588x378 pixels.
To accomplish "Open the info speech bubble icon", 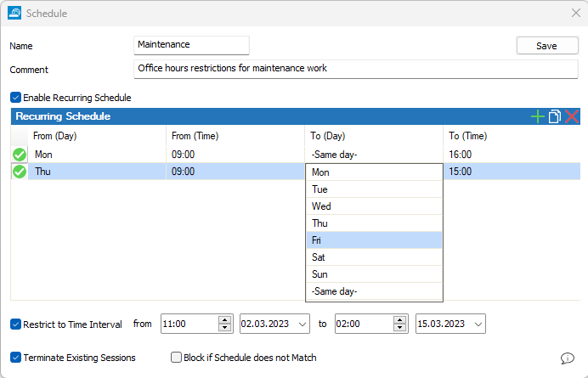I will pos(568,358).
